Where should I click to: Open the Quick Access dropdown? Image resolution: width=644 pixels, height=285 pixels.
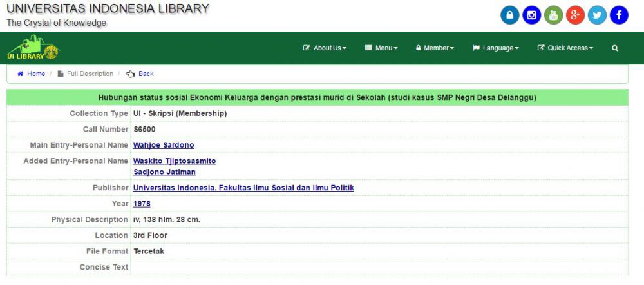coord(565,48)
